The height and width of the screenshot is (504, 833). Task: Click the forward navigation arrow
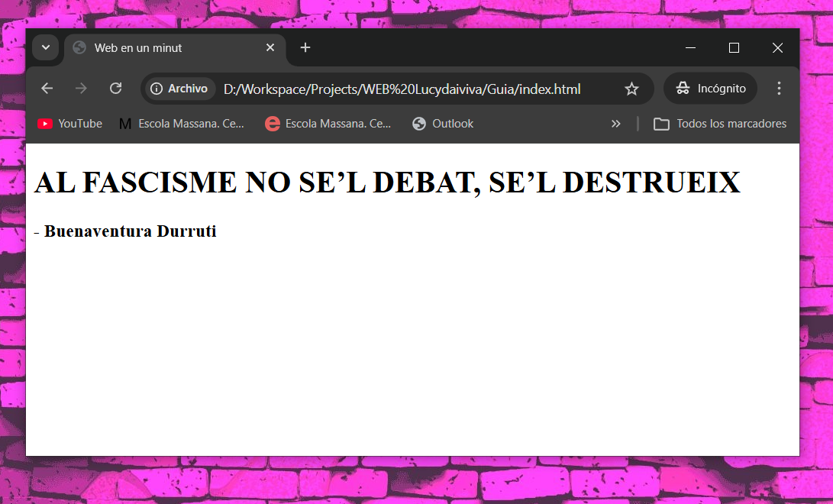pos(81,89)
